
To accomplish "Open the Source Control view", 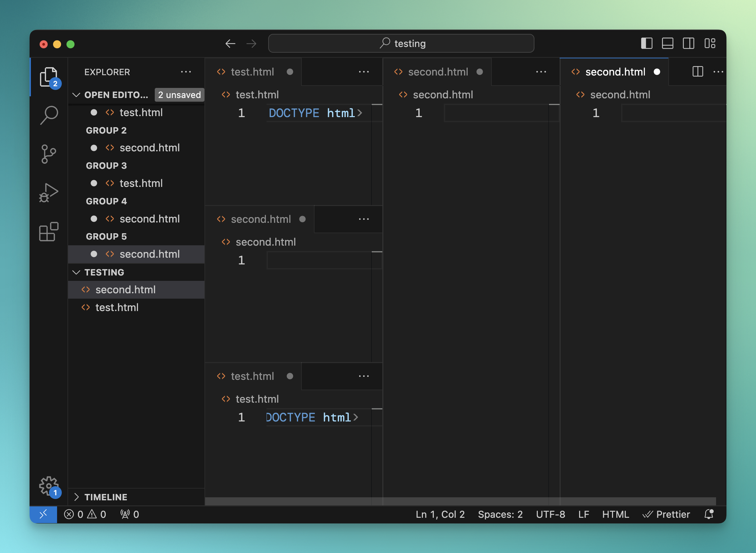I will click(49, 154).
